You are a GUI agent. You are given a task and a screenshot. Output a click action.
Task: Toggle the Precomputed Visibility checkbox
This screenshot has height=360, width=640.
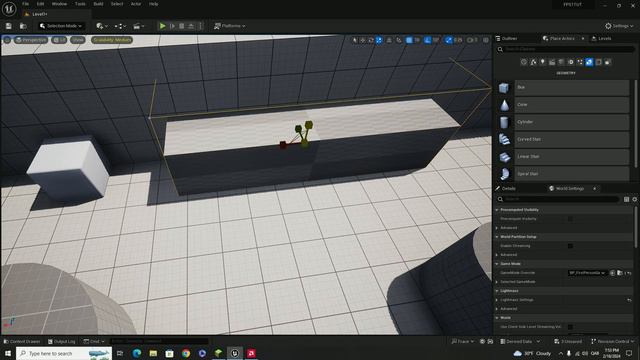point(570,219)
